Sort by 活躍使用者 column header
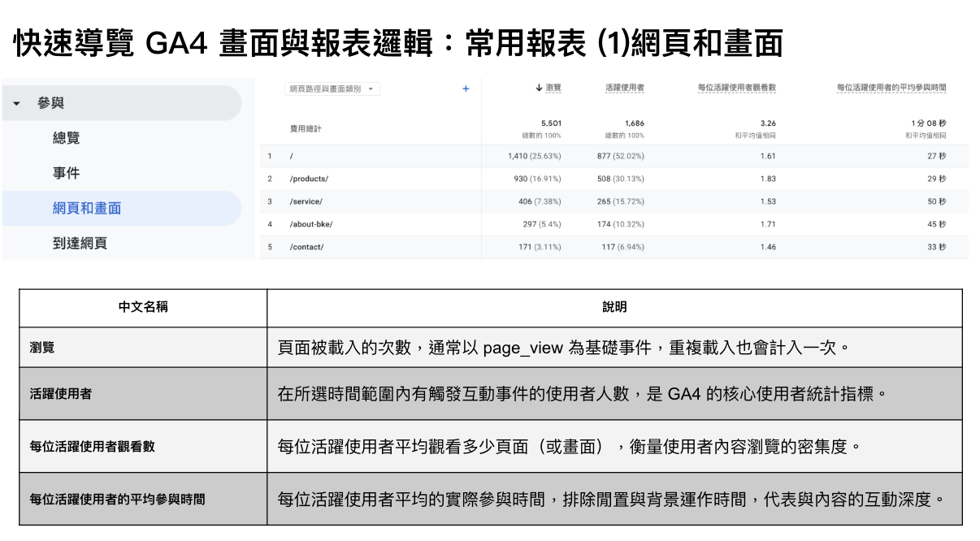Screen dimensions: 980x541 click(x=625, y=88)
